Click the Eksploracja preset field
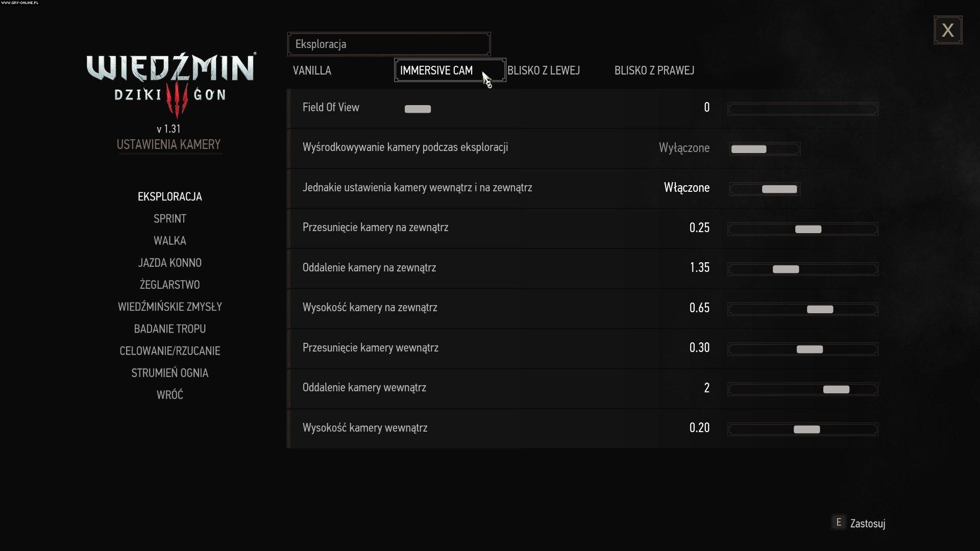Screen dimensions: 980x551 388,44
